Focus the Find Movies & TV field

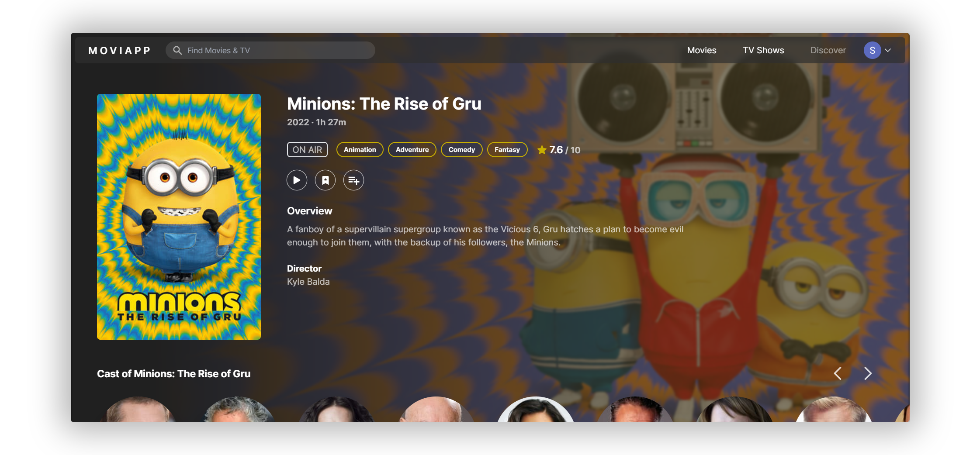[270, 50]
